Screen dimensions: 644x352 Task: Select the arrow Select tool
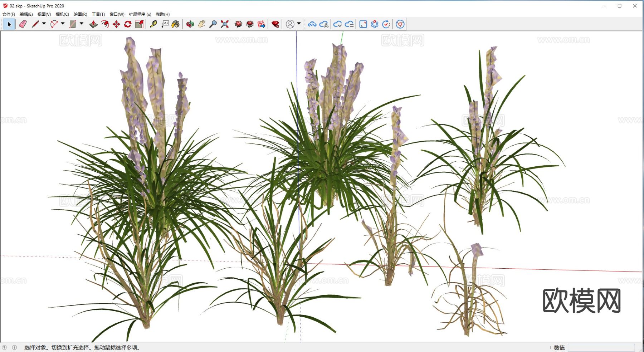pos(9,24)
